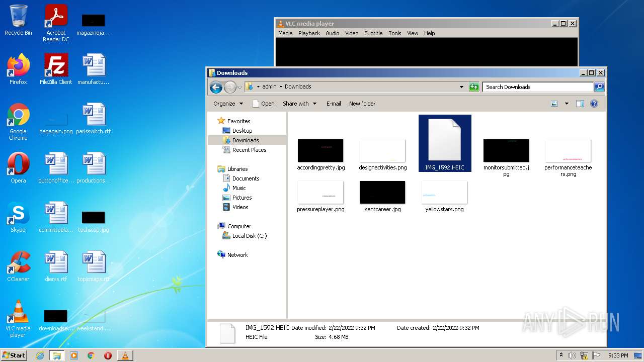The width and height of the screenshot is (644, 362).
Task: Open Explorer help question-mark icon
Action: (x=594, y=104)
